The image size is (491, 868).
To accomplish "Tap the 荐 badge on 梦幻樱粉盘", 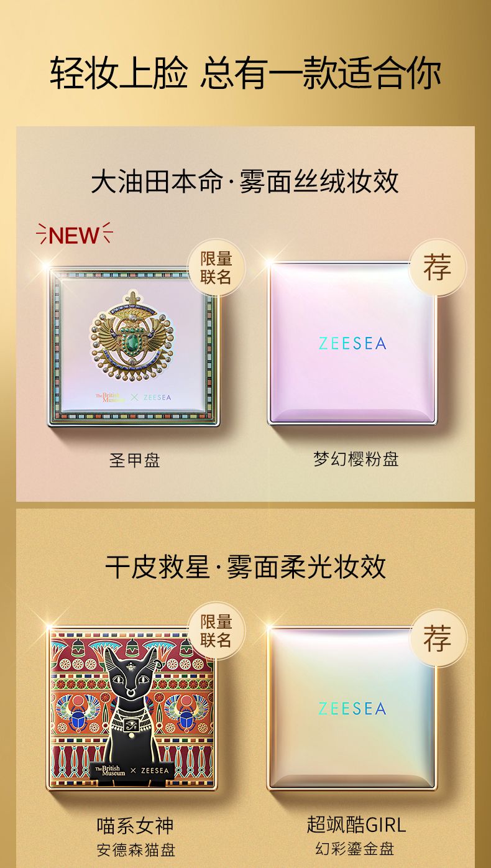I will click(x=438, y=267).
